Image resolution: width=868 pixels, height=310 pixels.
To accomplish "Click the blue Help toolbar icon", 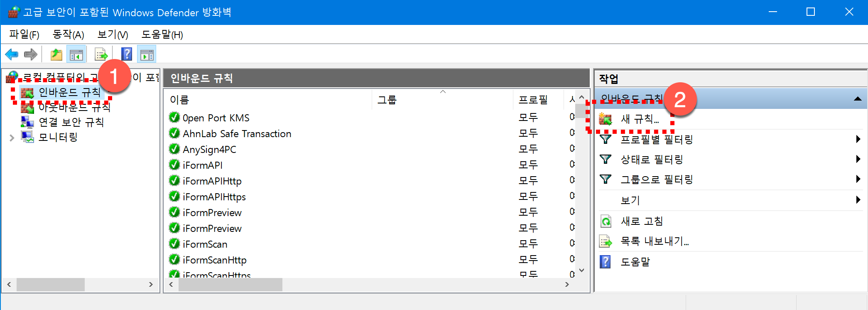I will click(127, 54).
